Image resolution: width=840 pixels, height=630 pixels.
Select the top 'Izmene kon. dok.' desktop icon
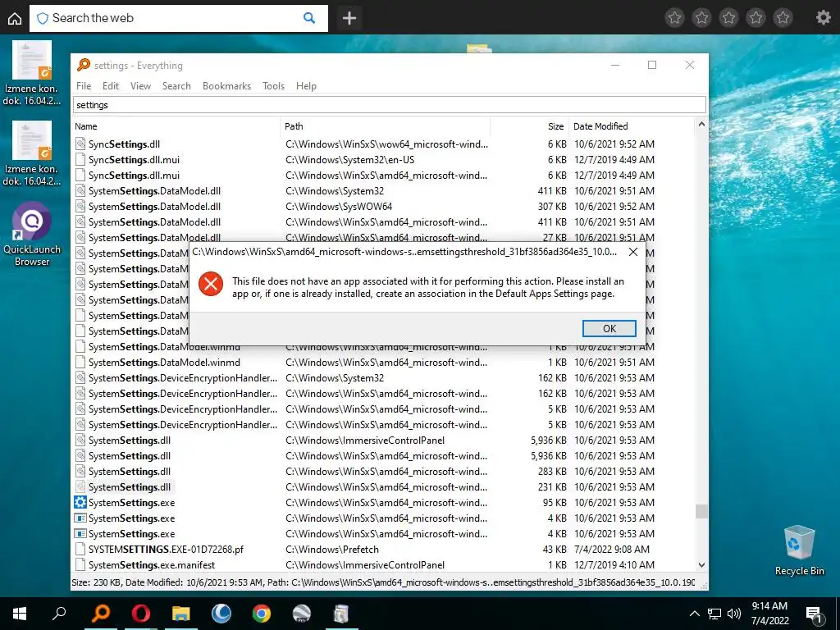pyautogui.click(x=32, y=74)
